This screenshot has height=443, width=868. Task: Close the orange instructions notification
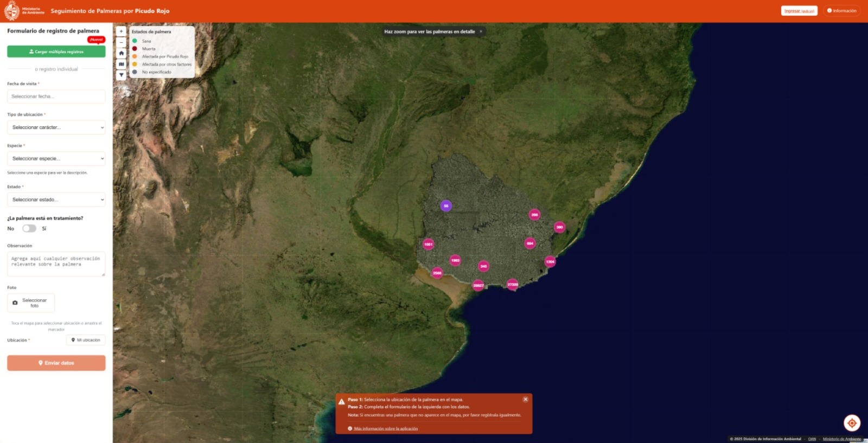click(525, 400)
